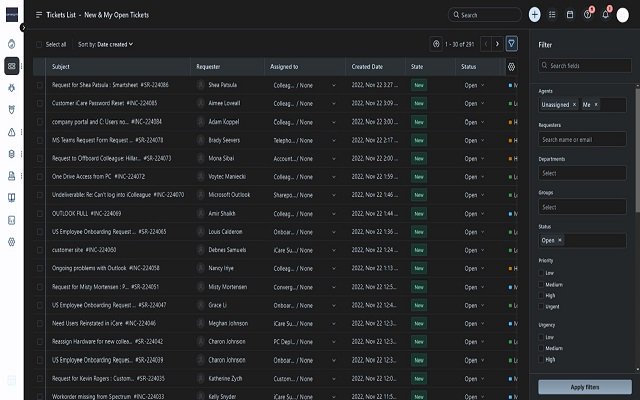Image resolution: width=640 pixels, height=400 pixels.
Task: Click the export icon beside page count
Action: click(x=436, y=44)
